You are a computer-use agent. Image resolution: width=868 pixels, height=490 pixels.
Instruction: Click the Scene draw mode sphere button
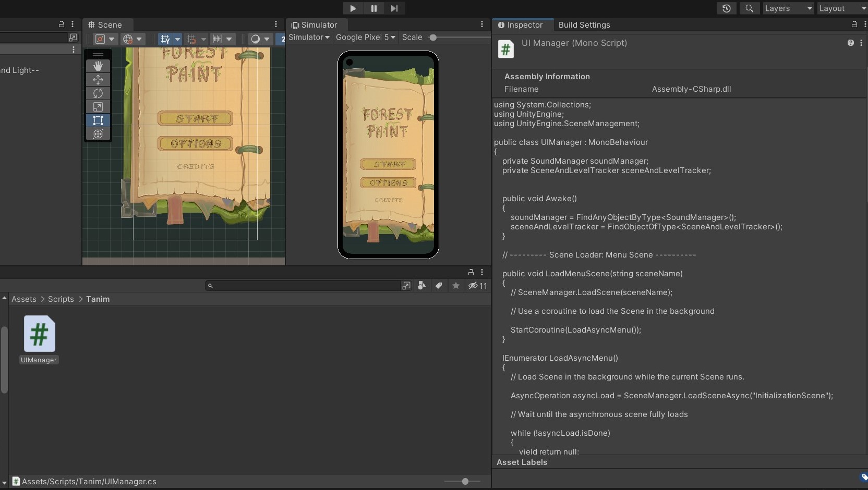[x=255, y=39]
